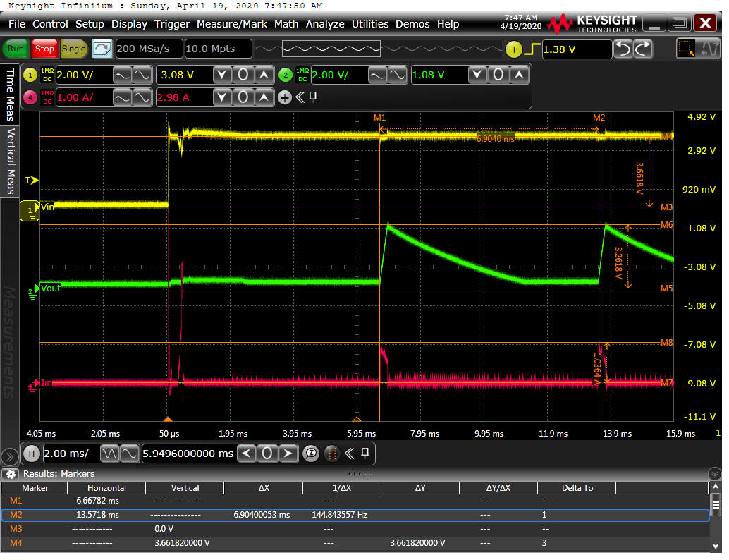Select the M4 marker row

pyautogui.click(x=355, y=543)
